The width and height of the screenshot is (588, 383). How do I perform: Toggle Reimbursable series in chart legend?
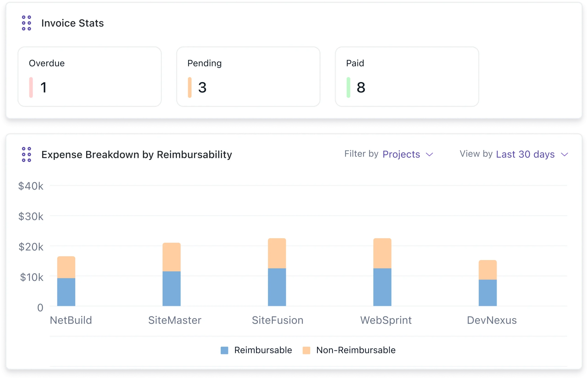pyautogui.click(x=263, y=350)
